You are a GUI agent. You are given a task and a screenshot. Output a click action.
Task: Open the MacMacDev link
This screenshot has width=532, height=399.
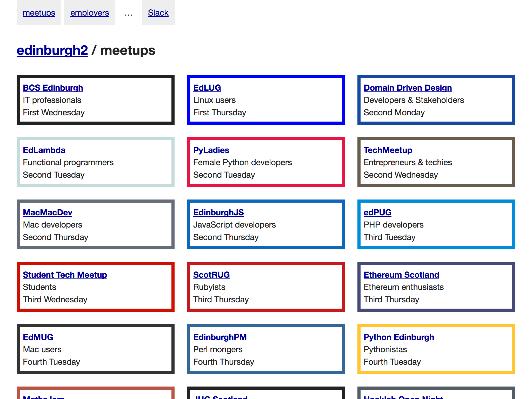click(48, 212)
